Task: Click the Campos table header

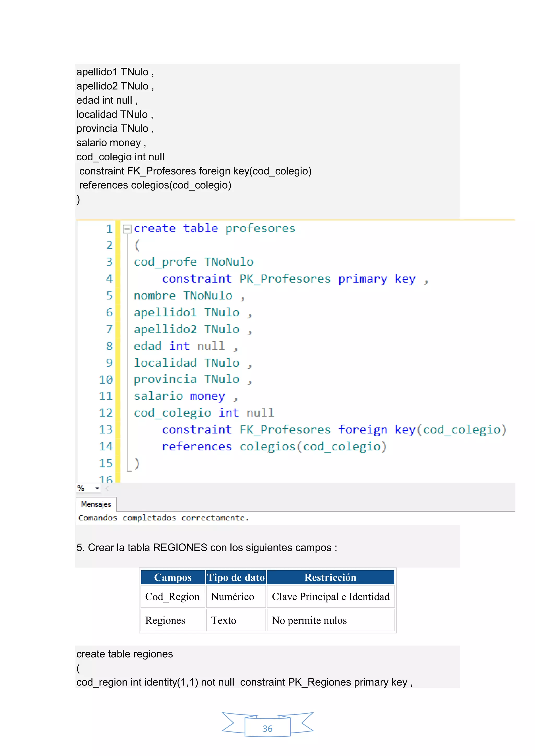Action: [x=173, y=578]
